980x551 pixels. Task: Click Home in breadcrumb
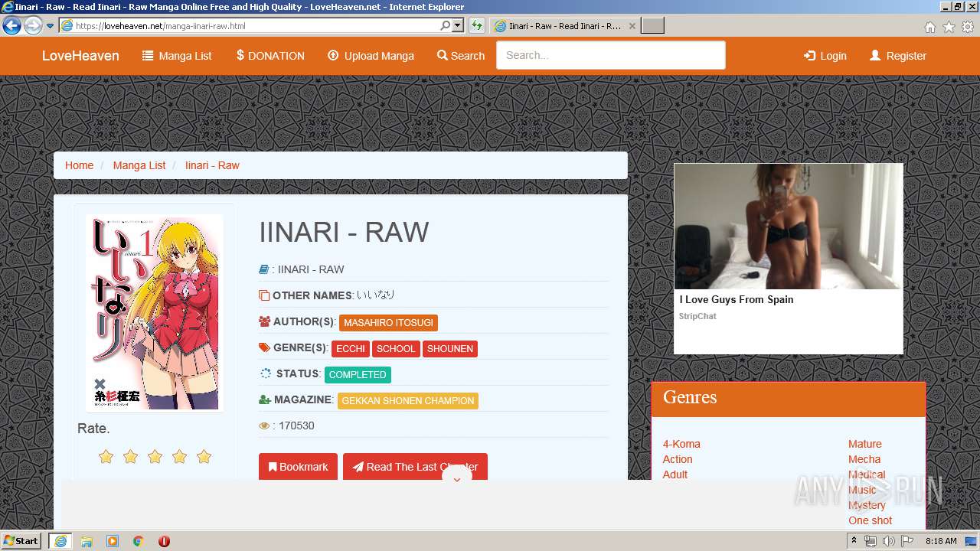[79, 165]
